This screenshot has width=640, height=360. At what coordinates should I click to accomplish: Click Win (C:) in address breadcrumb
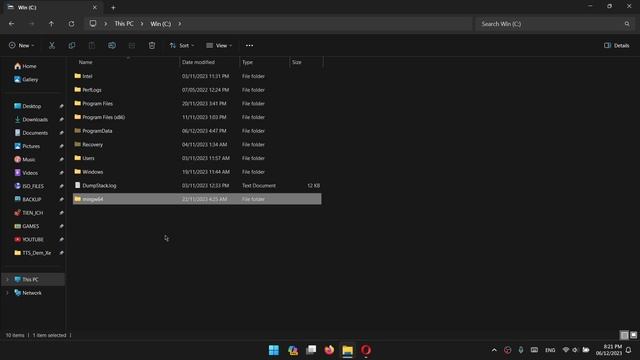(x=161, y=24)
